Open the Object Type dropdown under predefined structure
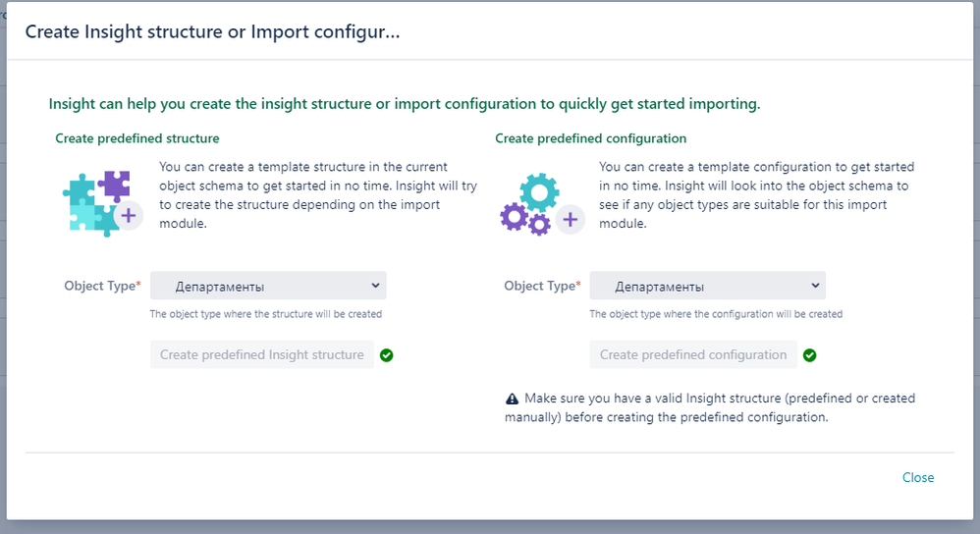This screenshot has width=980, height=534. click(x=268, y=286)
